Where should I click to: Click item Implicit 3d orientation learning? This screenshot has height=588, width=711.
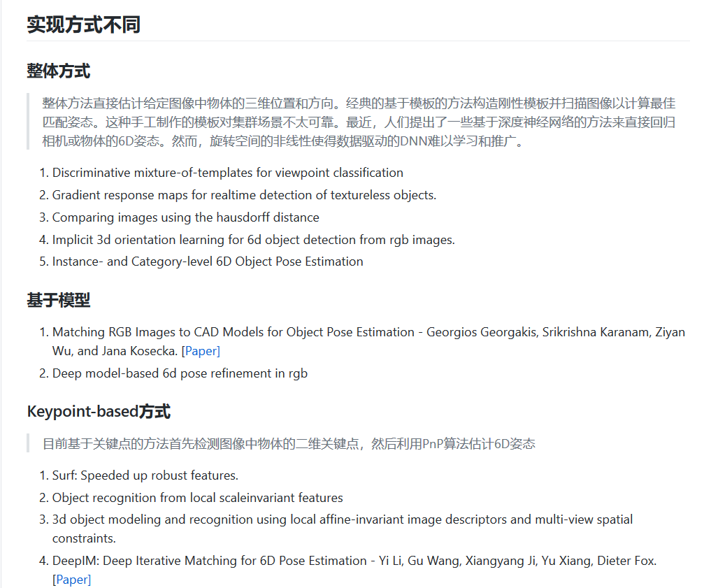[254, 240]
